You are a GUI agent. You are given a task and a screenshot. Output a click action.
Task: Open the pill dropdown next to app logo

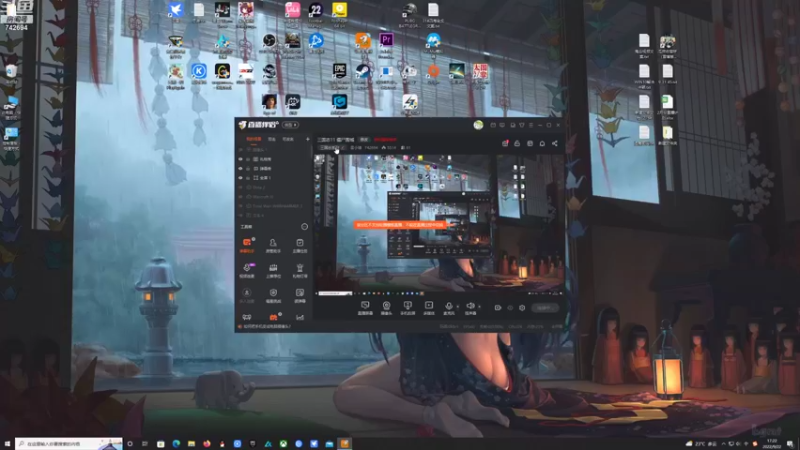click(291, 125)
